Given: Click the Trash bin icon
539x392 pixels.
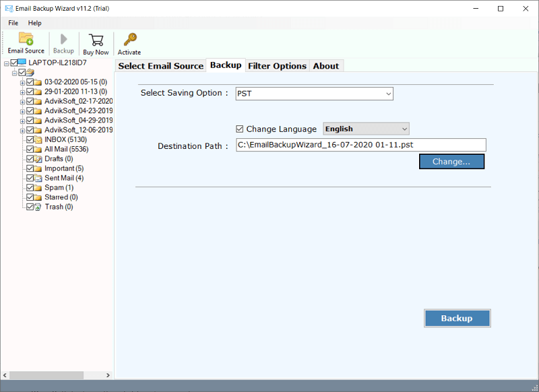Looking at the screenshot, I should (38, 207).
